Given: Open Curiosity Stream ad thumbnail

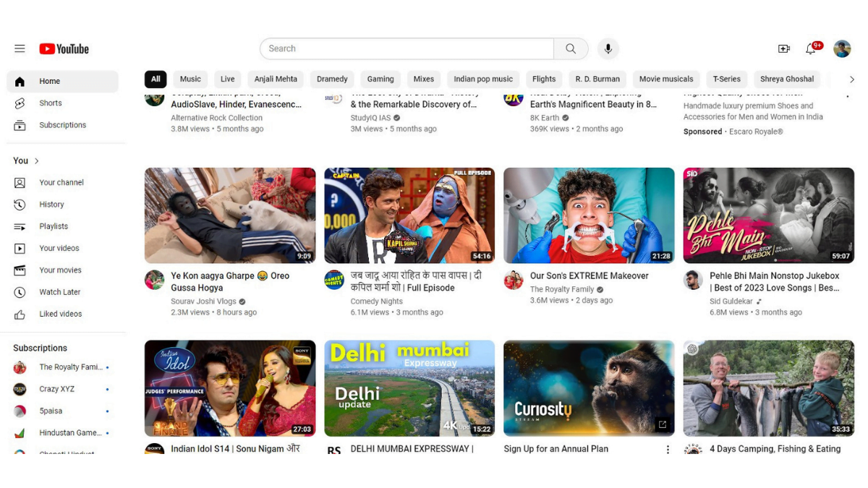Looking at the screenshot, I should pos(589,388).
